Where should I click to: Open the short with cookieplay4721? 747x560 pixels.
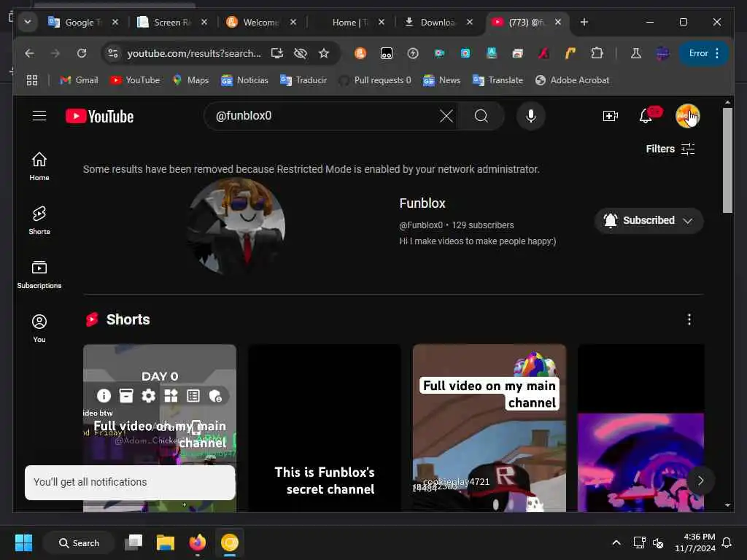[489, 428]
